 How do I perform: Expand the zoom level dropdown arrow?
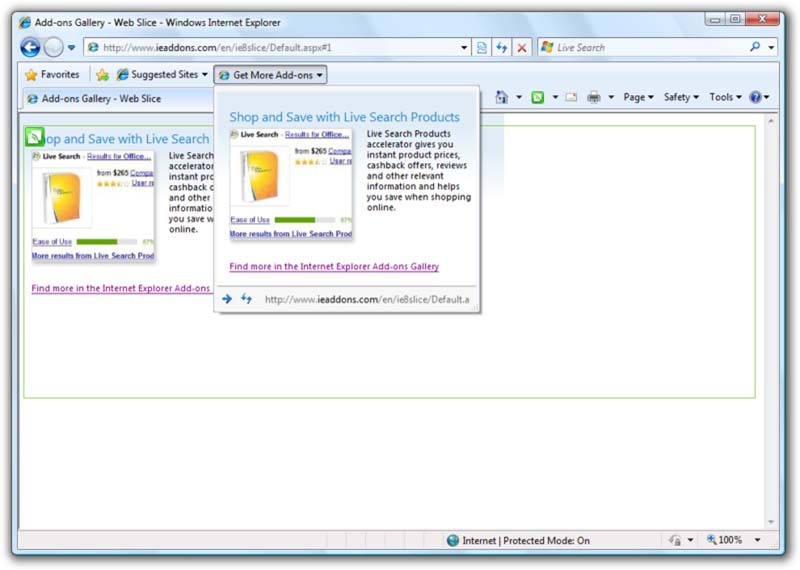[x=758, y=540]
